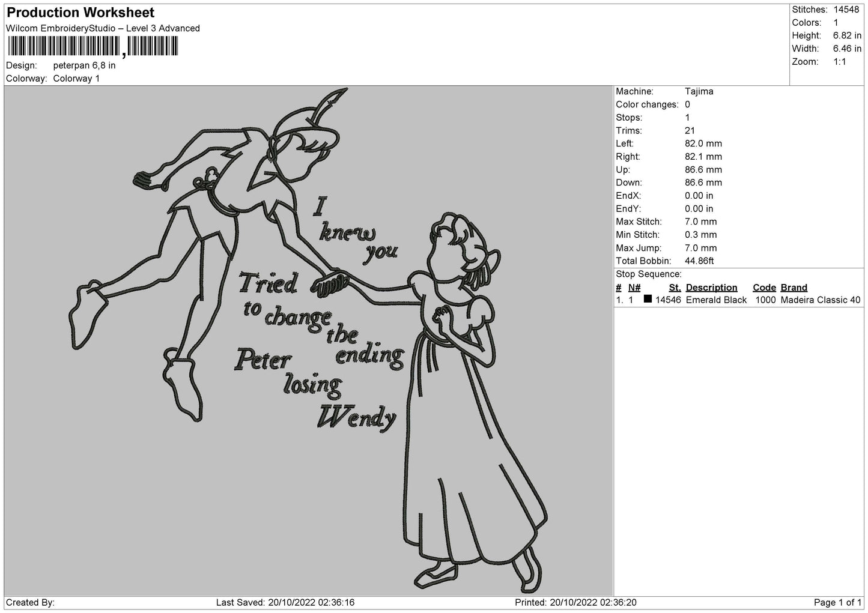This screenshot has height=613, width=868.
Task: Select the stitch count "14546" in stop sequence
Action: coord(668,300)
